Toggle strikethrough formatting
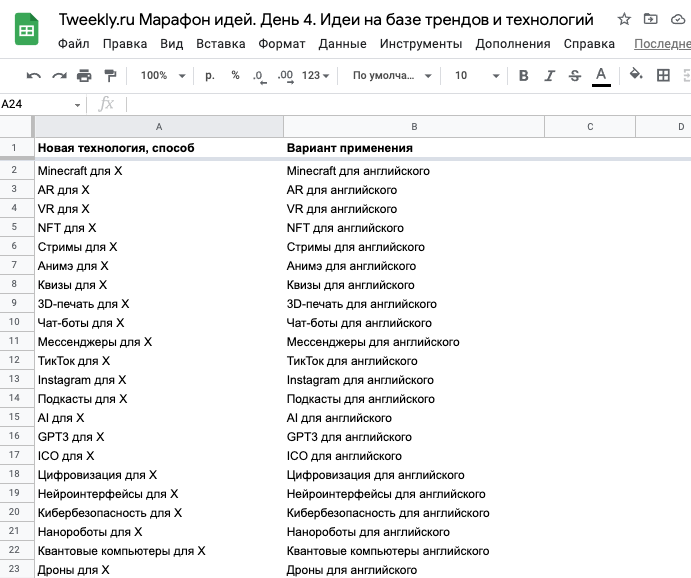This screenshot has height=578, width=691. tap(575, 76)
